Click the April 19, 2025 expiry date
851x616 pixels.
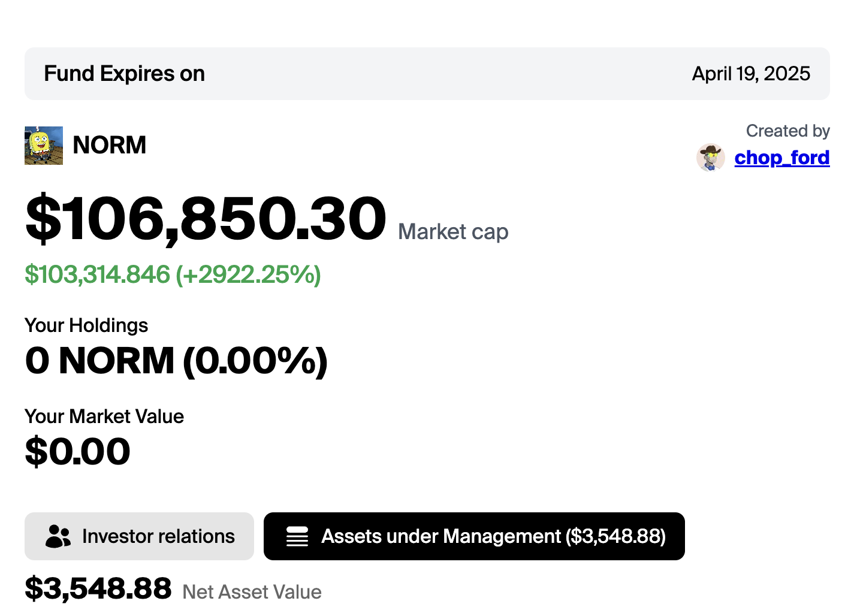tap(751, 74)
